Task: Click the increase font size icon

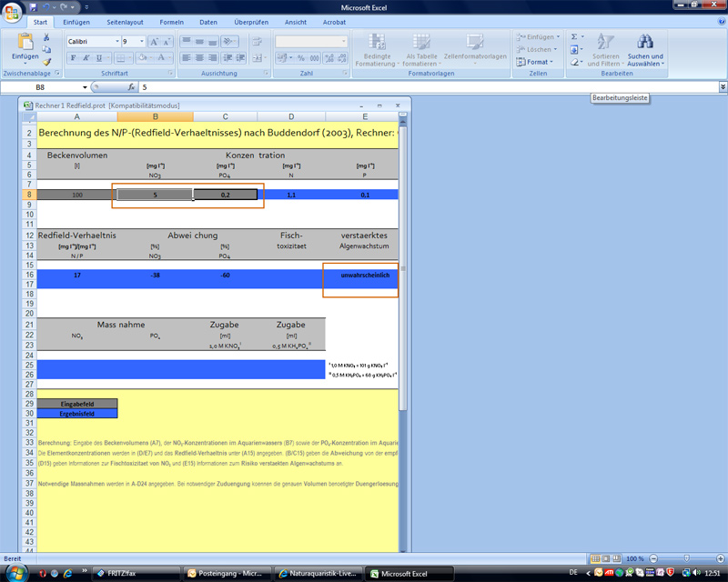Action: click(154, 42)
